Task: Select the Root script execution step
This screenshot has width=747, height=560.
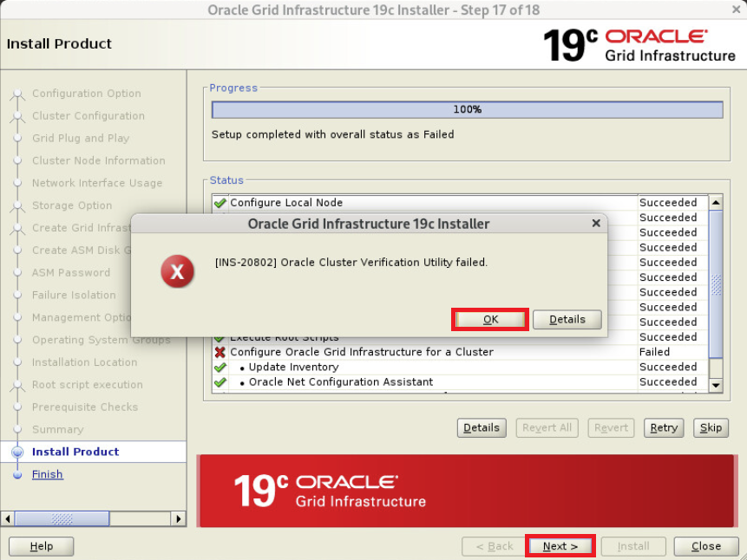Action: tap(88, 384)
